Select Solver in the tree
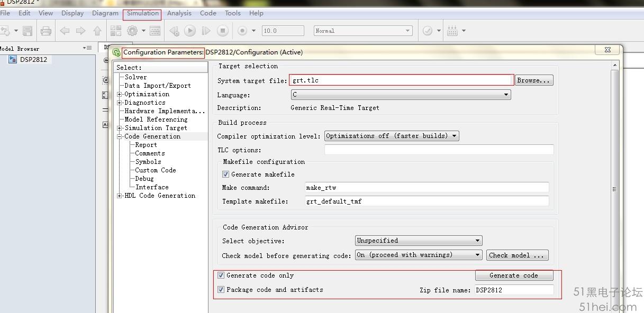 [136, 77]
